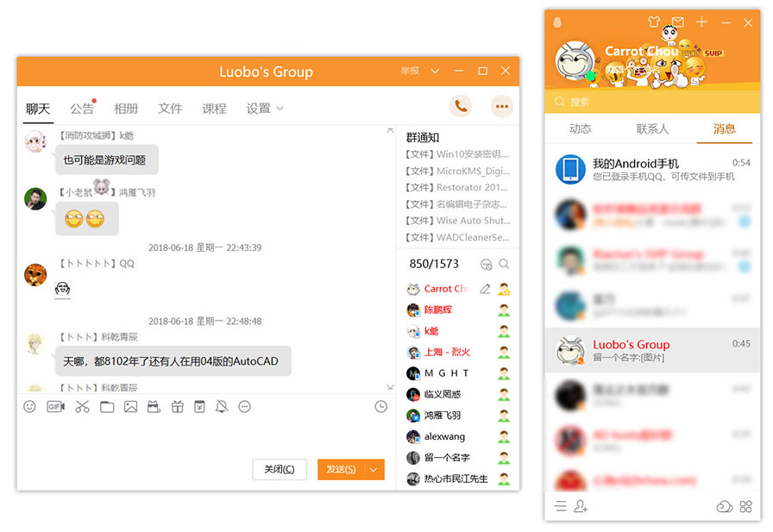Open the more options ellipsis button
Screen dimensions: 773x532
[502, 106]
